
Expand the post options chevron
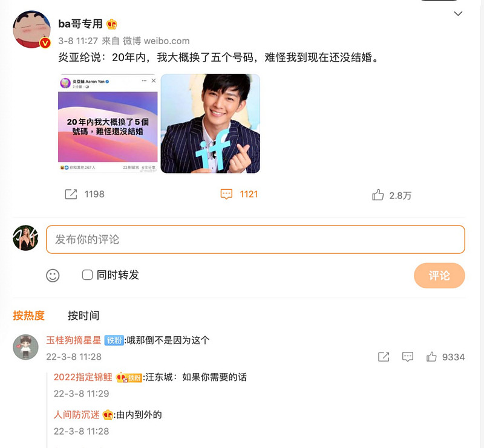(458, 13)
